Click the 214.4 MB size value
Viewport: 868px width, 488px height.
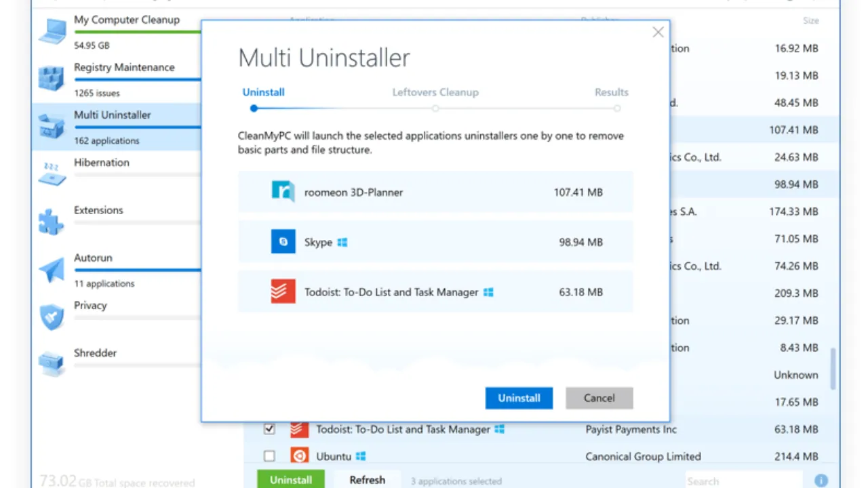point(796,456)
